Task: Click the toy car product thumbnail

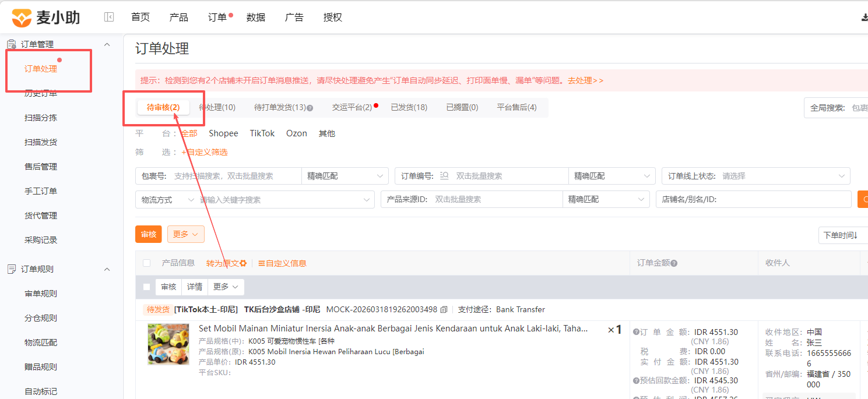Action: pos(168,344)
